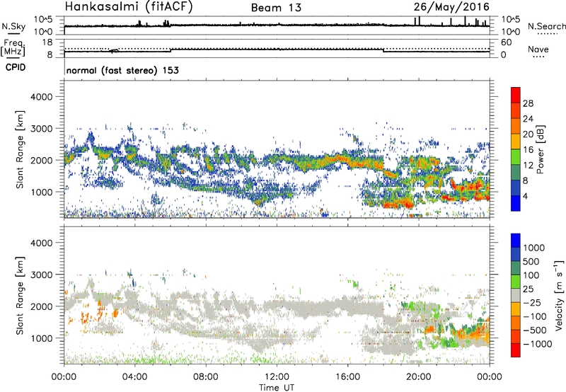The height and width of the screenshot is (392, 566).
Task: Click the -100 label on Velocity colorbar
Action: (535, 316)
